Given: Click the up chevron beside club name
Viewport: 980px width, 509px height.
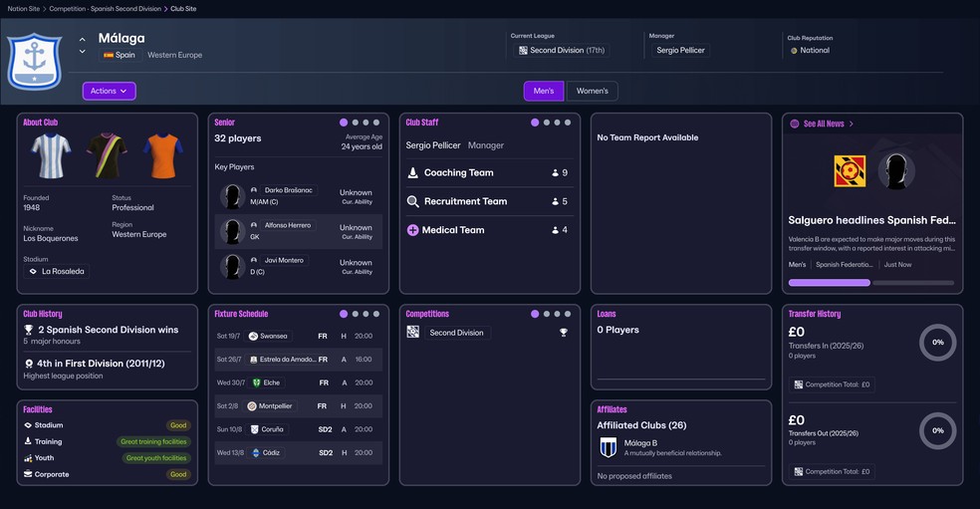Looking at the screenshot, I should click(82, 39).
